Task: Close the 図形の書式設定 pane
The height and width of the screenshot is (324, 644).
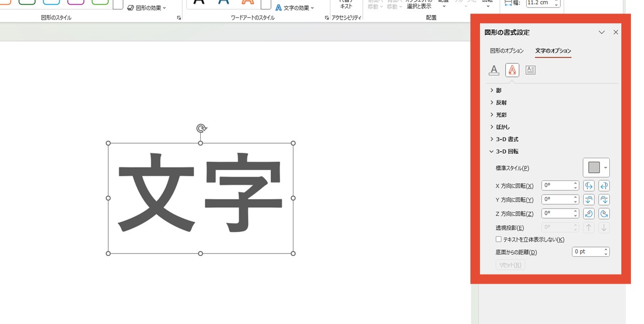Action: (616, 32)
